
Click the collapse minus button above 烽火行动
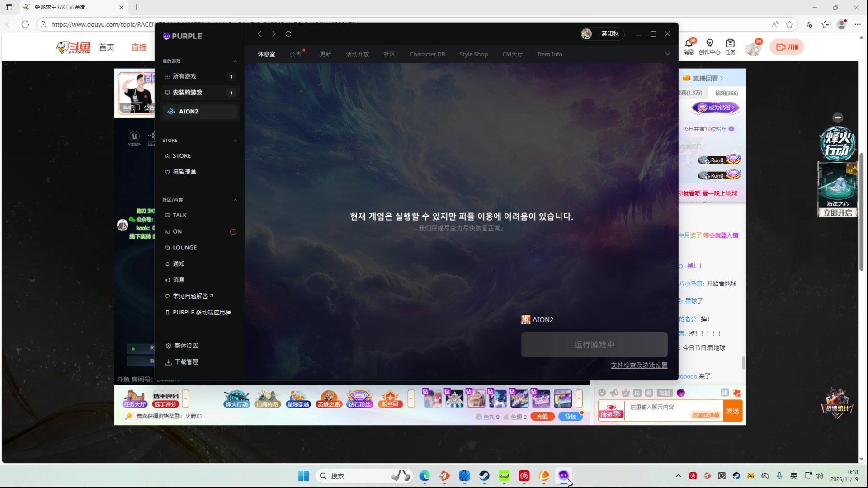tap(838, 117)
